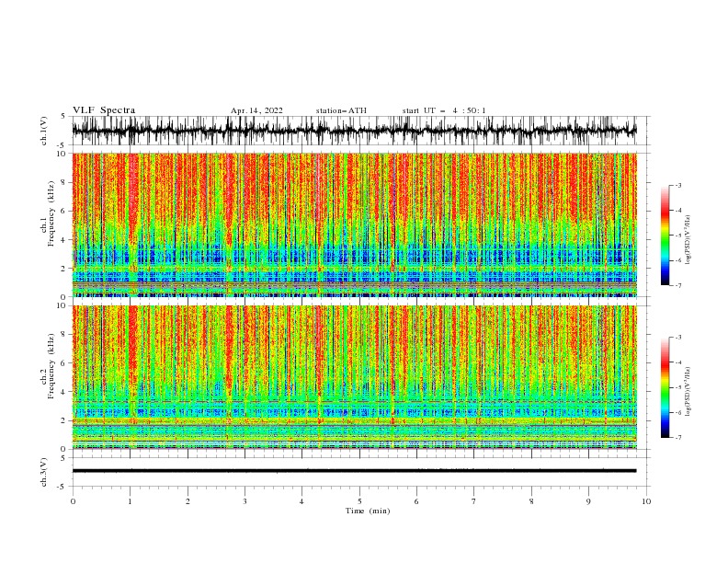Click the upper colorbar log(PSD) label
The height and width of the screenshot is (563, 728).
click(688, 240)
